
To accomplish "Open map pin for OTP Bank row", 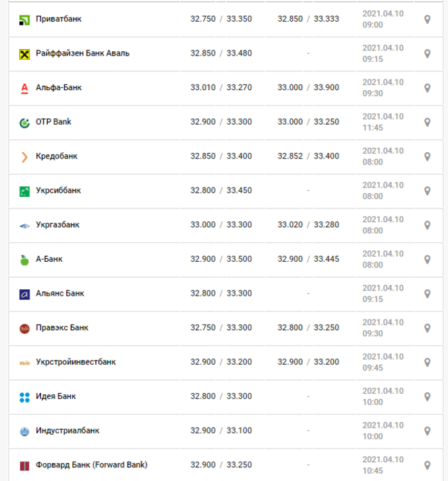I will (427, 123).
